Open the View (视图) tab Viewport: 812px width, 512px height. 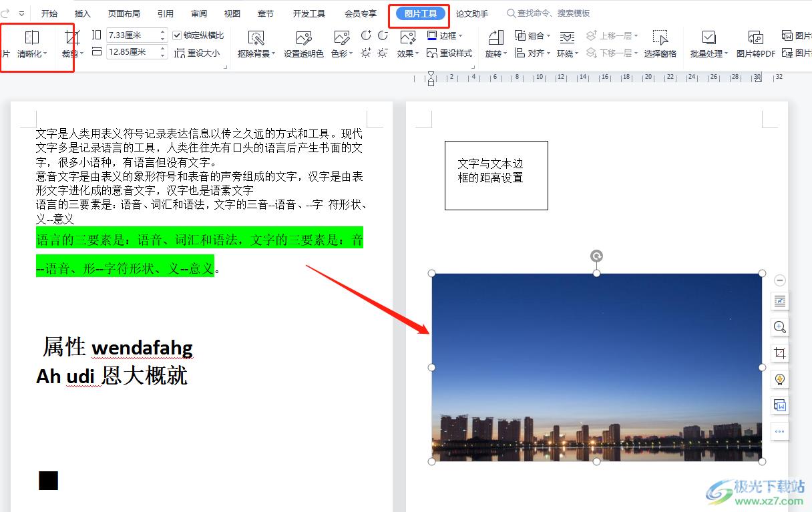[232, 13]
